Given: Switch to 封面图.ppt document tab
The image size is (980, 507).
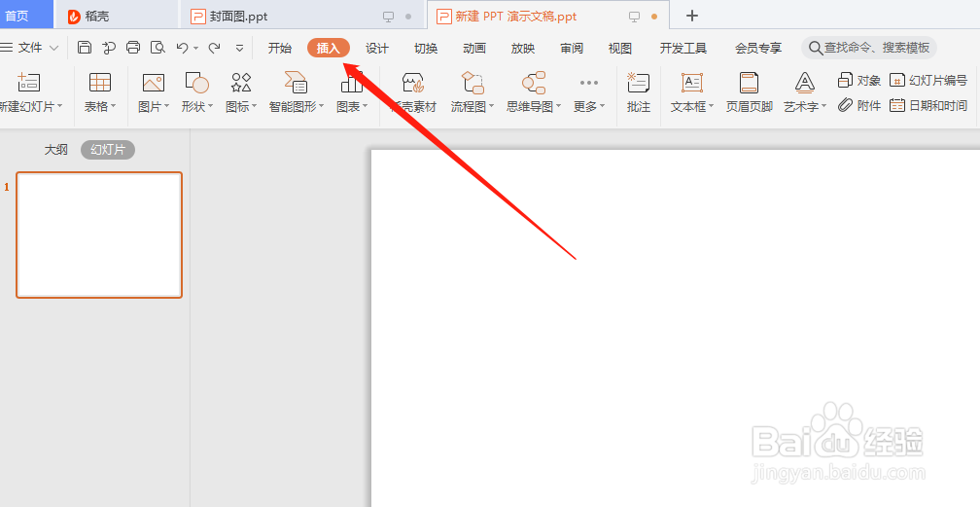Looking at the screenshot, I should click(301, 16).
